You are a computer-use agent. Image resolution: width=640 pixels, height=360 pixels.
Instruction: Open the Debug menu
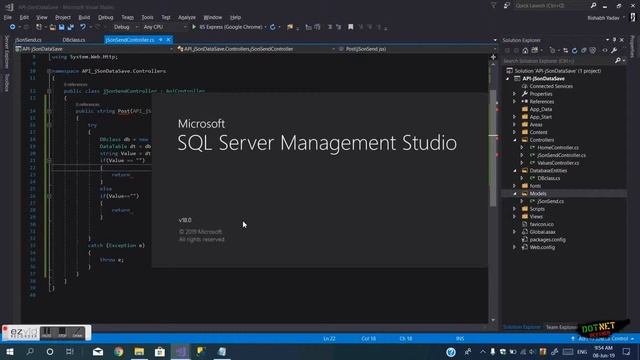pyautogui.click(x=106, y=18)
